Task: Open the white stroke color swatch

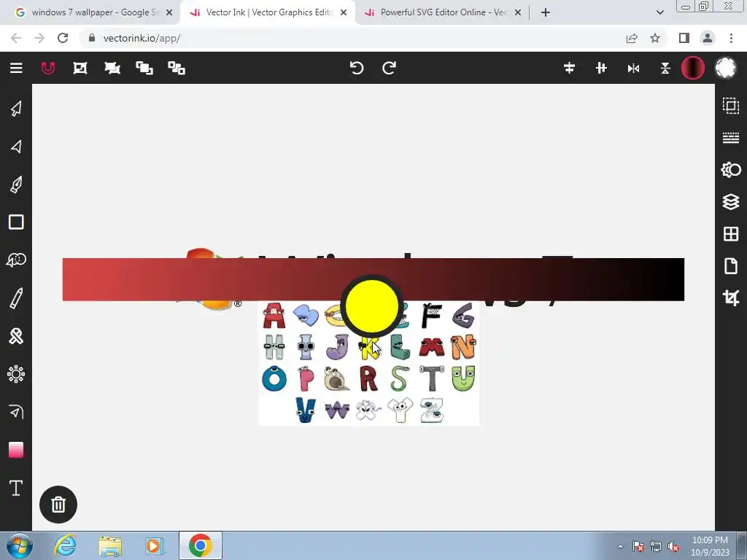Action: (726, 68)
